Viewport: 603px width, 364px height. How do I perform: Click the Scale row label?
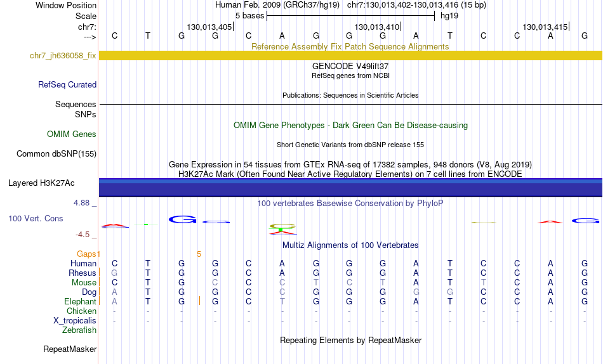(86, 16)
